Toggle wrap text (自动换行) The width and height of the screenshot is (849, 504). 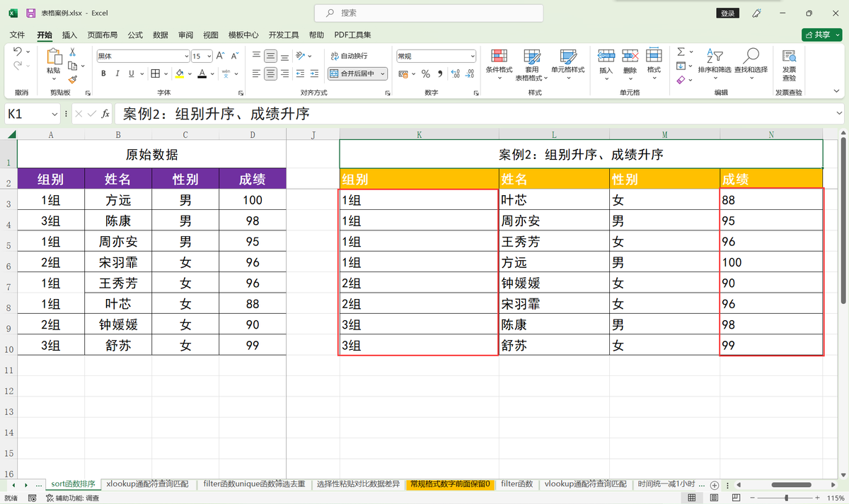pos(348,56)
